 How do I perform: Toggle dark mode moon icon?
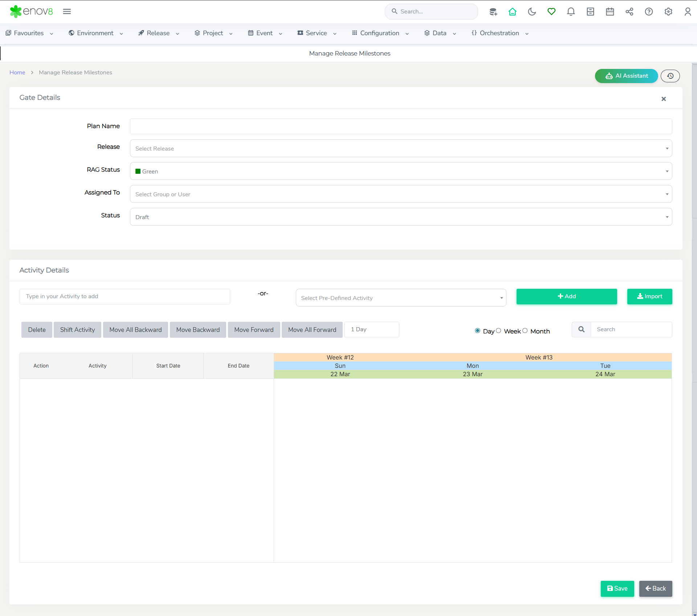[532, 12]
